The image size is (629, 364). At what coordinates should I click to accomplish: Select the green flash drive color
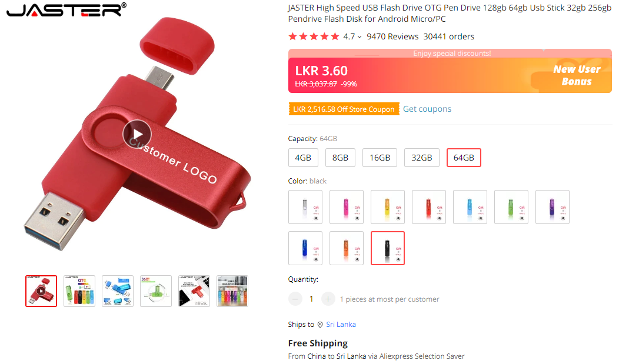[x=511, y=207]
